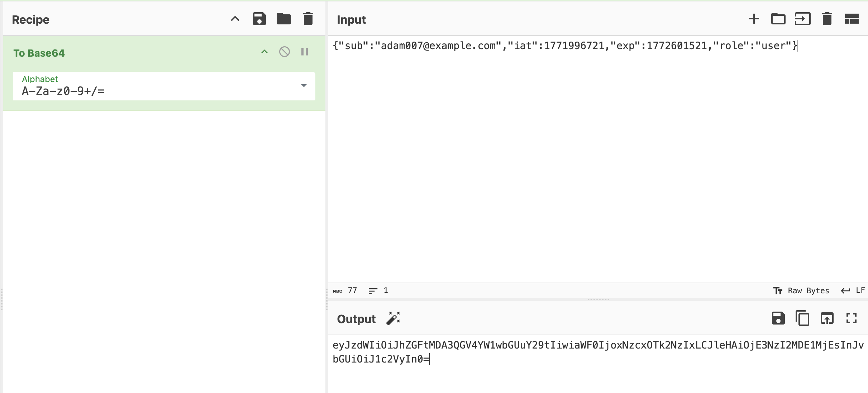
Task: Collapse the Recipe pane chevron
Action: tap(235, 19)
